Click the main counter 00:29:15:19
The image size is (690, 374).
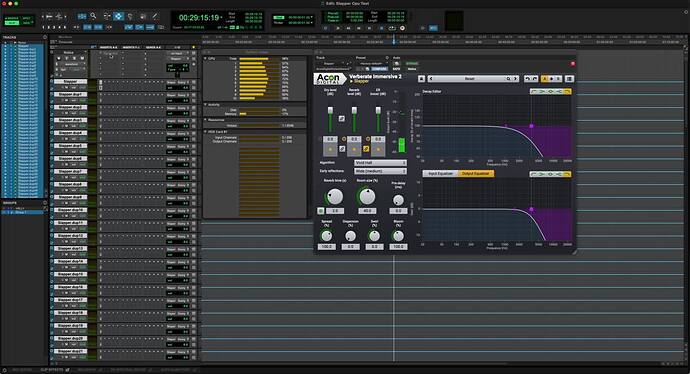198,18
